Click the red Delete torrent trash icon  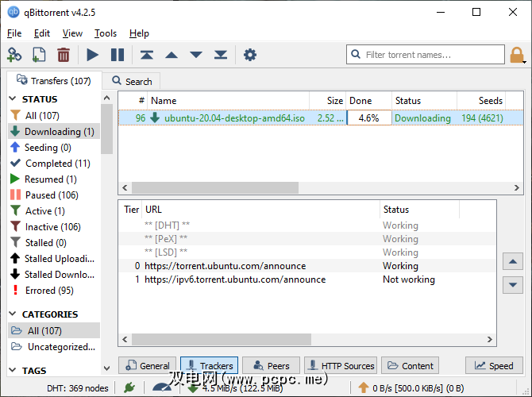point(64,55)
